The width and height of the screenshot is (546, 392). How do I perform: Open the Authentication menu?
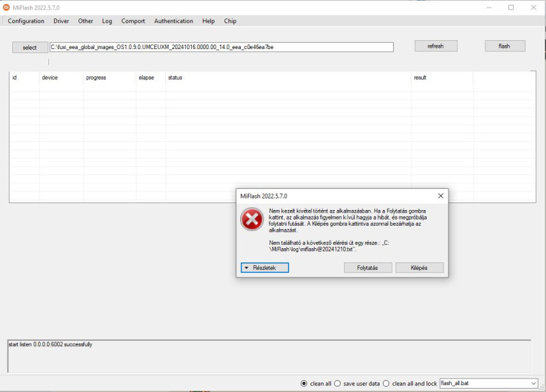[173, 21]
